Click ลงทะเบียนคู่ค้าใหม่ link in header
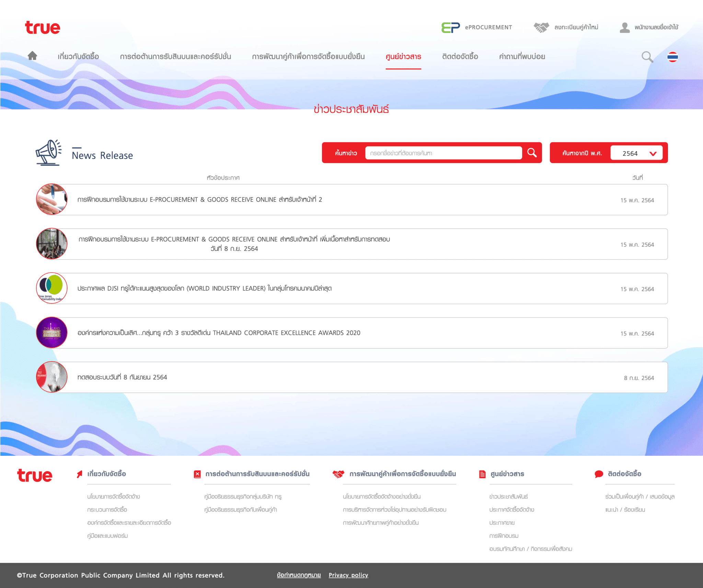This screenshot has width=703, height=588. (576, 27)
